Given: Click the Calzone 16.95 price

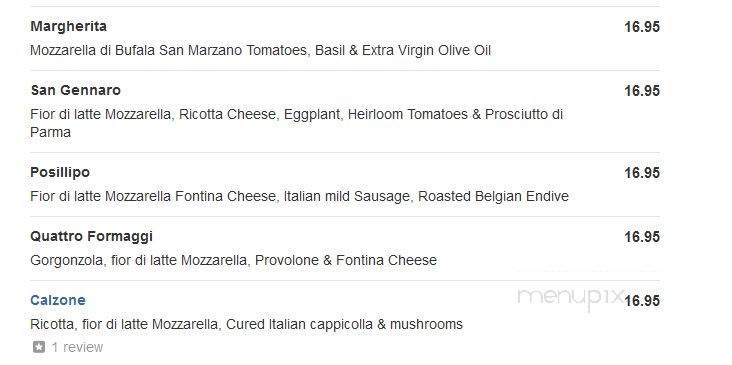Looking at the screenshot, I should (x=642, y=301).
